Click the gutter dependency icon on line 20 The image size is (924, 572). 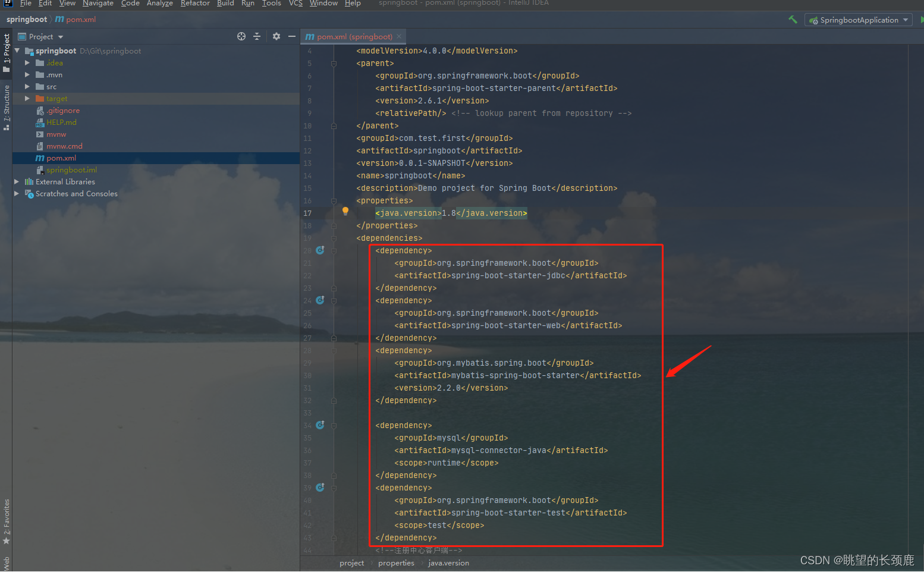click(320, 250)
